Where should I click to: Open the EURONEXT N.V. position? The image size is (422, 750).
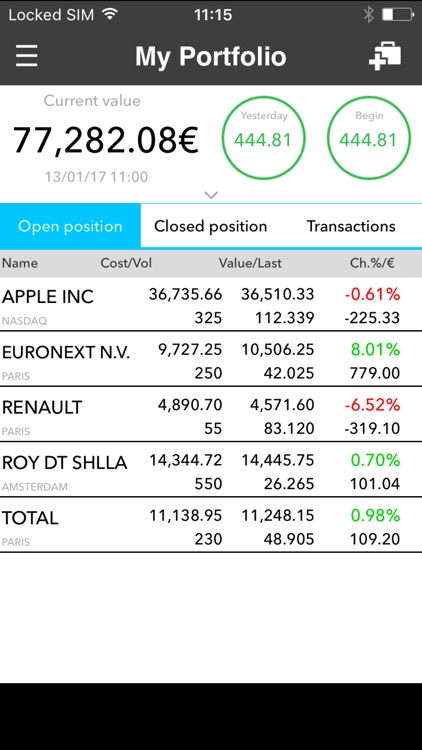click(211, 359)
